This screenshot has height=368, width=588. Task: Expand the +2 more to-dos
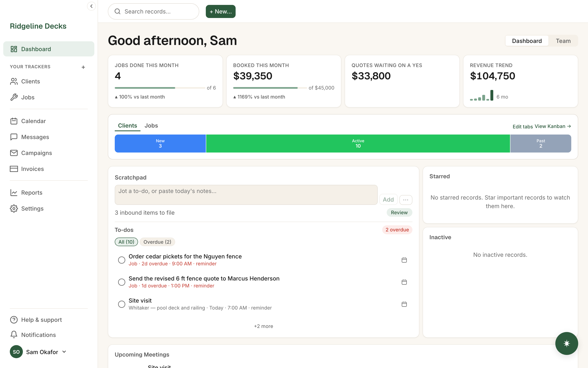tap(263, 326)
